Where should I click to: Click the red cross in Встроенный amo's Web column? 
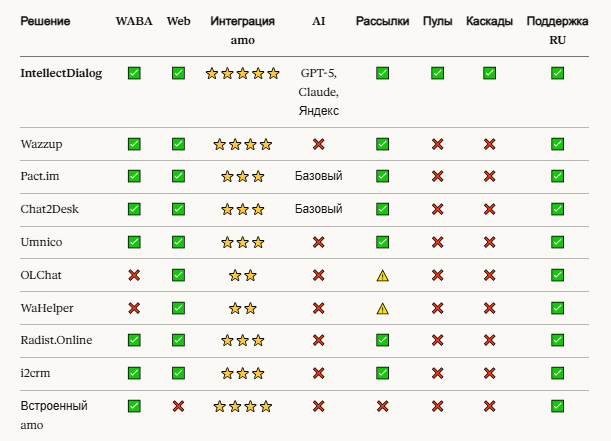[x=178, y=406]
